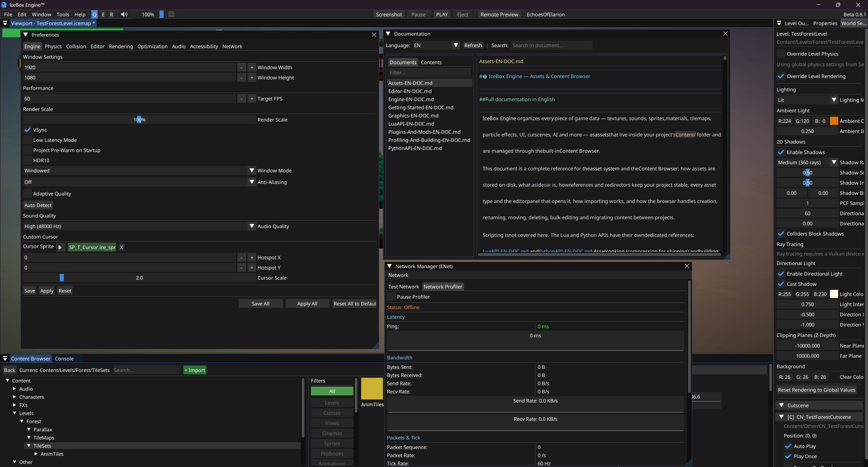Enable the HDR10 checkbox
The image size is (868, 467).
point(27,161)
